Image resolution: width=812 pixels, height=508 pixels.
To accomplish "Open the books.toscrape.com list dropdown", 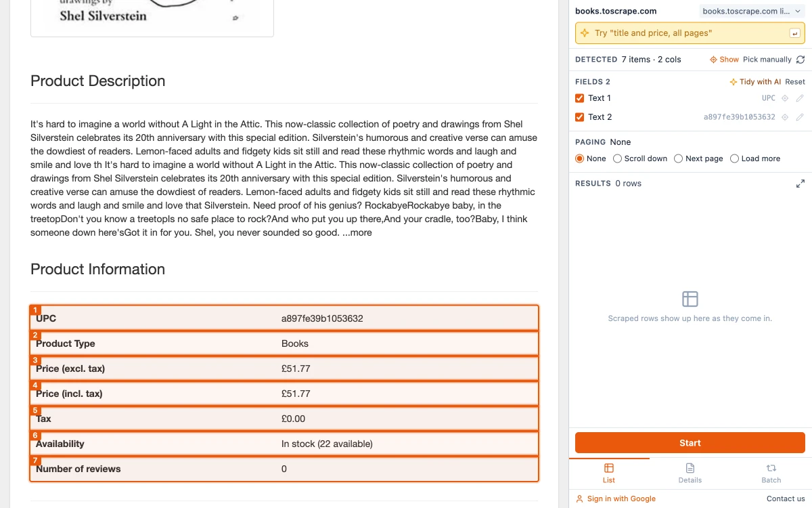I will (x=752, y=12).
